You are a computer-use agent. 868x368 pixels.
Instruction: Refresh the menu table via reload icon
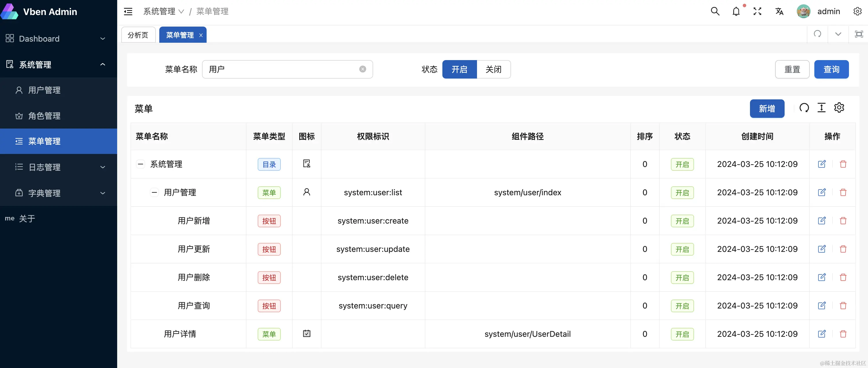coord(804,108)
